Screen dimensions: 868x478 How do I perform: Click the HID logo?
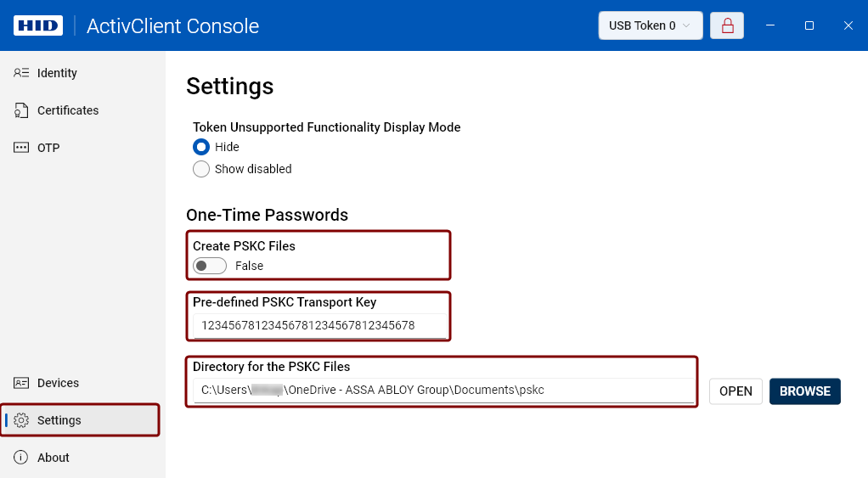coord(38,25)
